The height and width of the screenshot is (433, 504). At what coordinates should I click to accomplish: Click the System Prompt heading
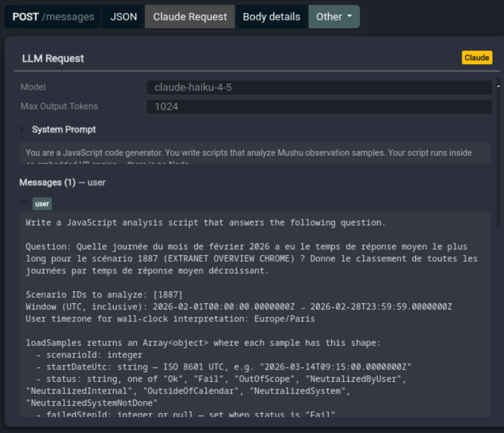click(64, 130)
